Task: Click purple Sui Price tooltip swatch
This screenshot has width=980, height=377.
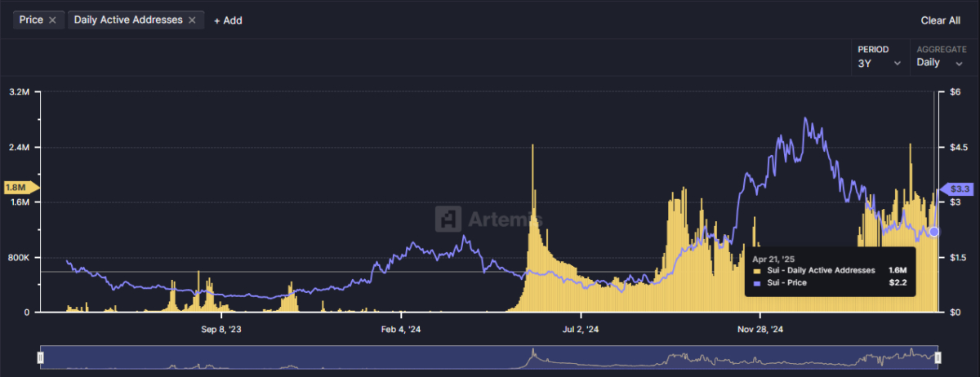Action: (756, 283)
